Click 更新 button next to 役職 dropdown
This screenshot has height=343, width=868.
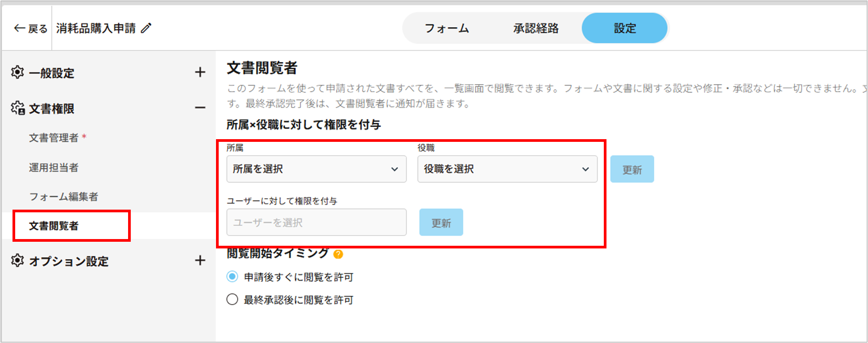pos(632,169)
